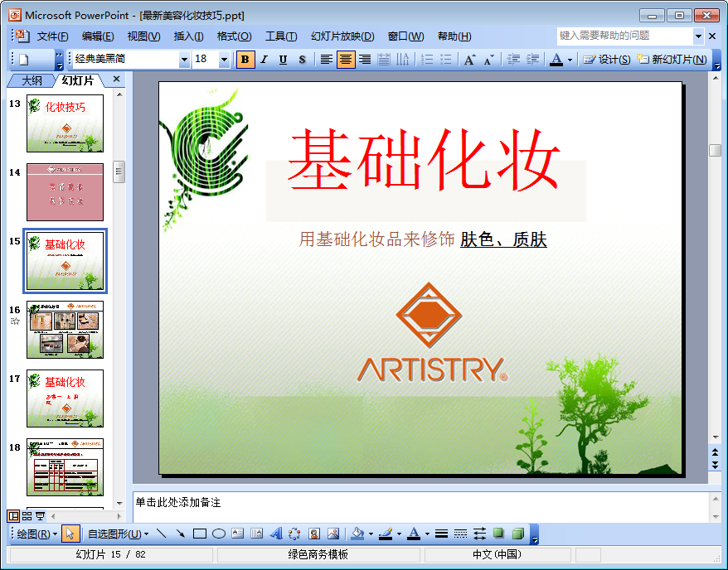Expand the help question box dropdown
Viewport: 728px width, 570px height.
(698, 36)
